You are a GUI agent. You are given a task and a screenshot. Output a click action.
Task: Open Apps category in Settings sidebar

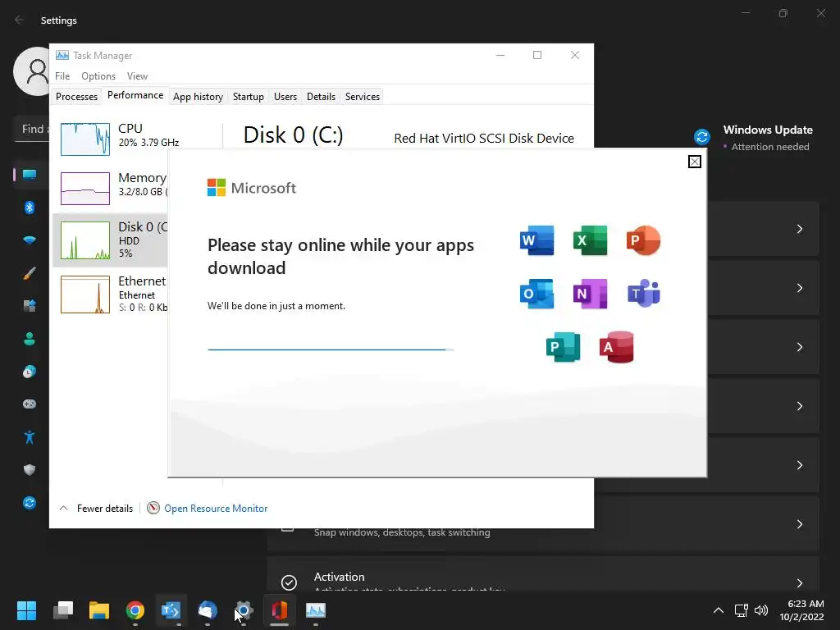[x=30, y=305]
